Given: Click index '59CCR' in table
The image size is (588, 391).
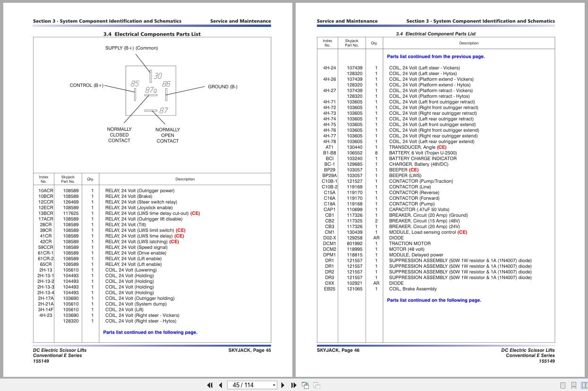Looking at the screenshot, I should tap(46, 247).
